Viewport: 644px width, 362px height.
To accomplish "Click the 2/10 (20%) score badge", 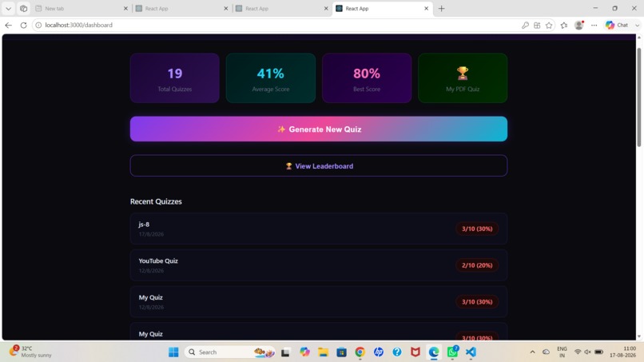I will tap(477, 265).
